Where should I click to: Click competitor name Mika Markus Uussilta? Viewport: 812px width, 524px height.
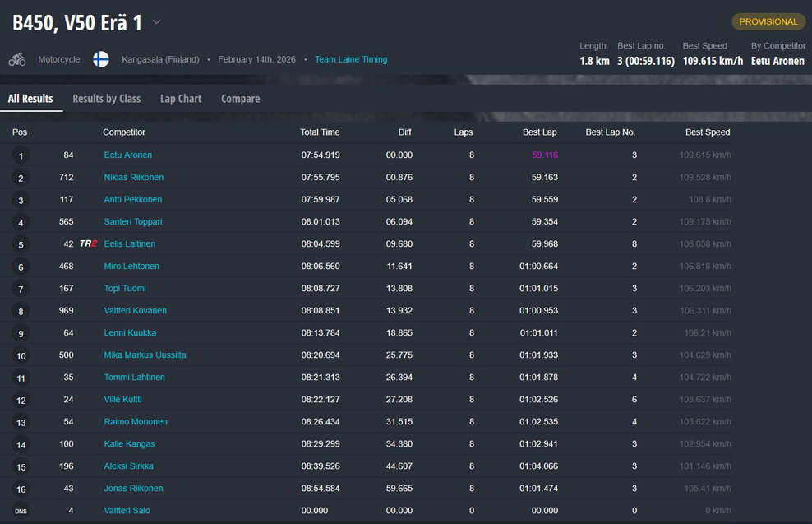click(145, 355)
